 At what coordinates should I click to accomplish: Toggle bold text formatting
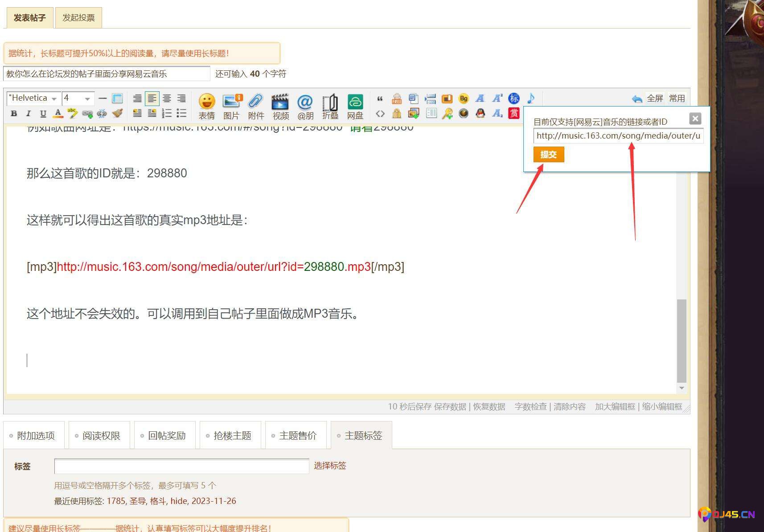(x=14, y=114)
